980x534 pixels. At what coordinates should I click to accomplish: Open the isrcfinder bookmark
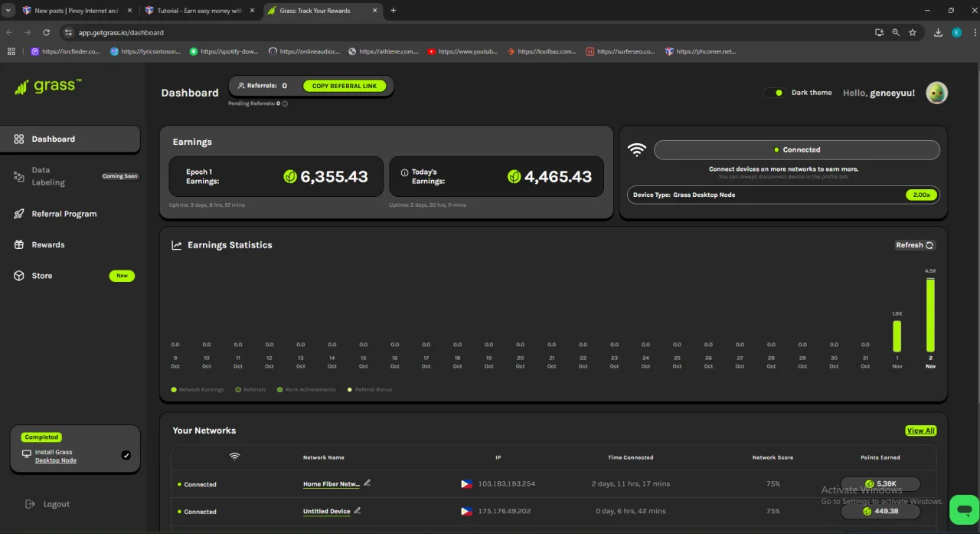click(x=65, y=51)
